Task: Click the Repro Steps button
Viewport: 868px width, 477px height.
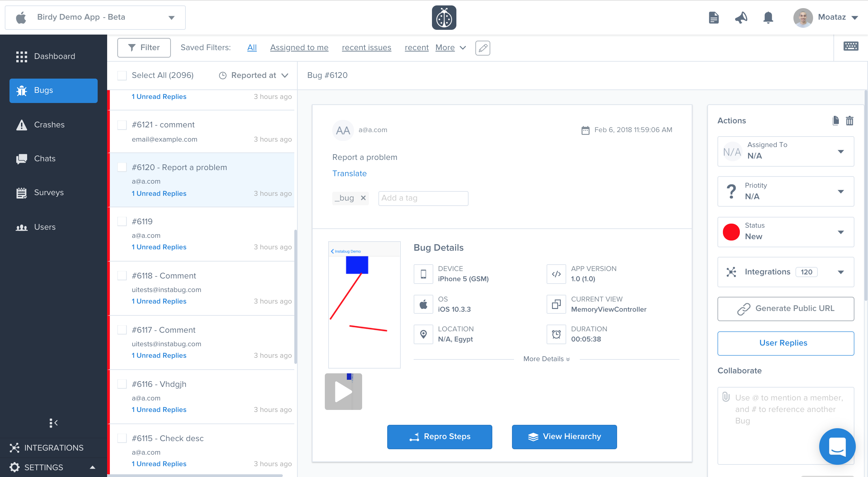Action: point(439,437)
